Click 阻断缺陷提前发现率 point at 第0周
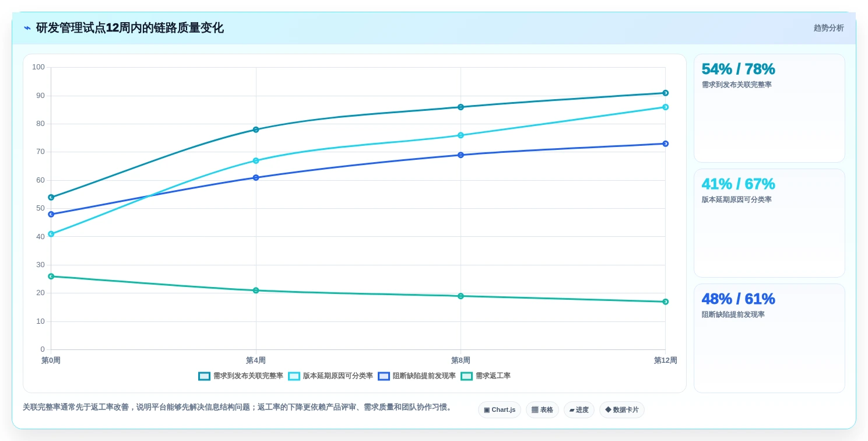The height and width of the screenshot is (441, 868). tap(51, 214)
